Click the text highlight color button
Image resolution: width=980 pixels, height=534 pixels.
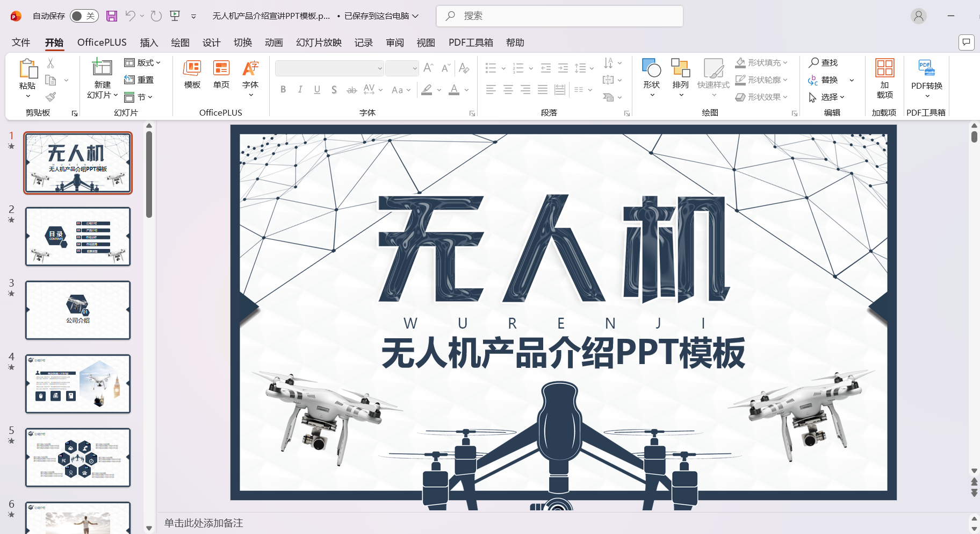click(x=427, y=90)
